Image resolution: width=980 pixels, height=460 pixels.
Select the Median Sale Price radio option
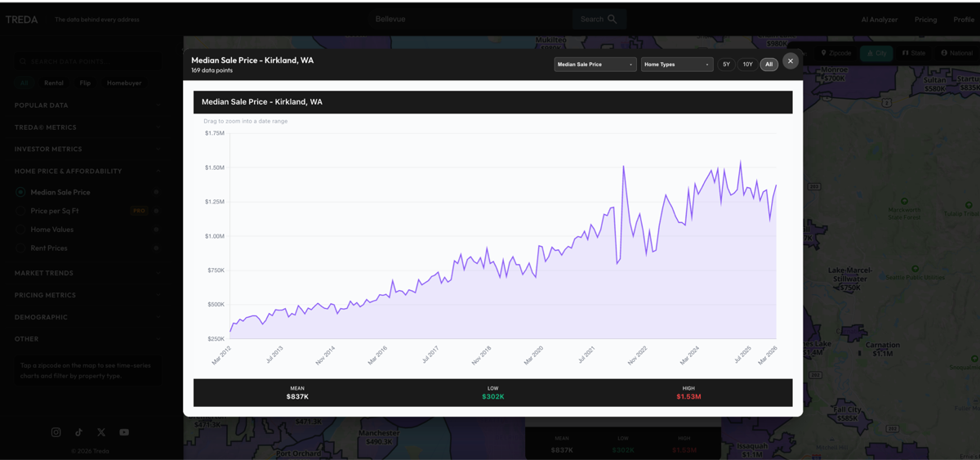(20, 192)
